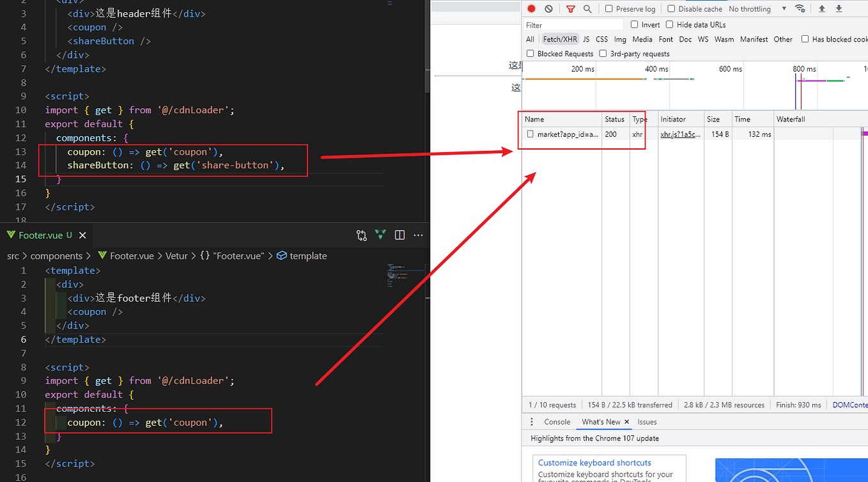Open the No throttling dropdown

point(757,9)
